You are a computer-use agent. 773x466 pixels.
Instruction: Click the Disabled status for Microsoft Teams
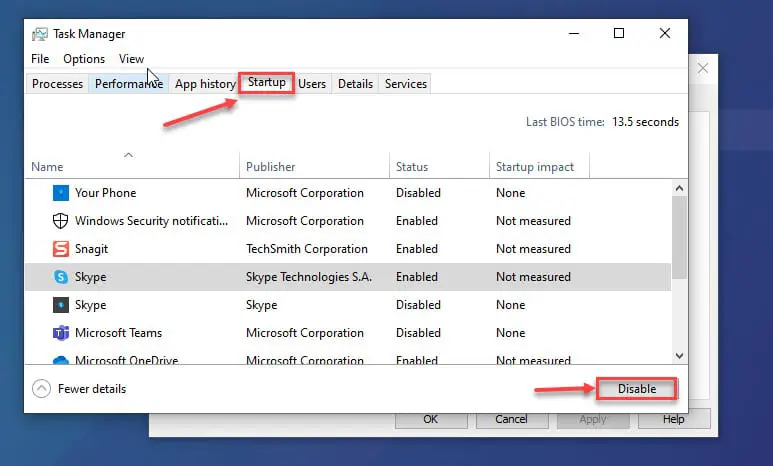coord(418,333)
